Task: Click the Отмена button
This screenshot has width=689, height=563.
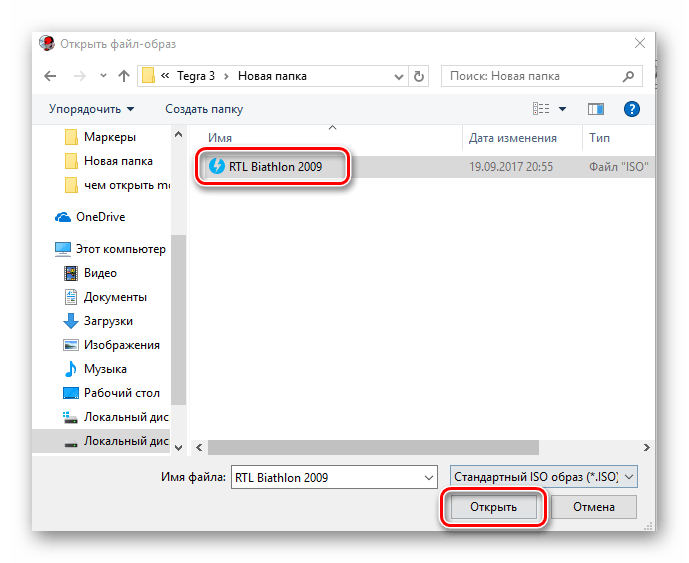Action: (x=594, y=507)
